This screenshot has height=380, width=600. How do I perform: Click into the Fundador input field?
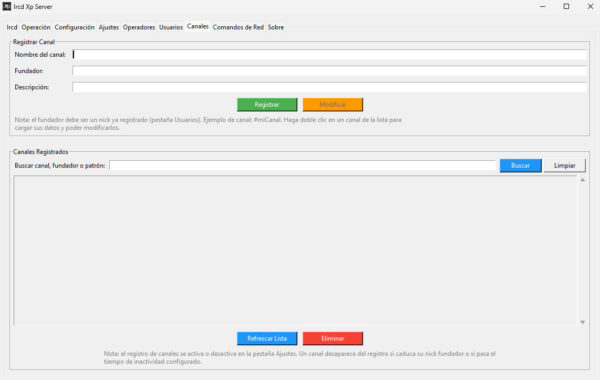pos(329,71)
